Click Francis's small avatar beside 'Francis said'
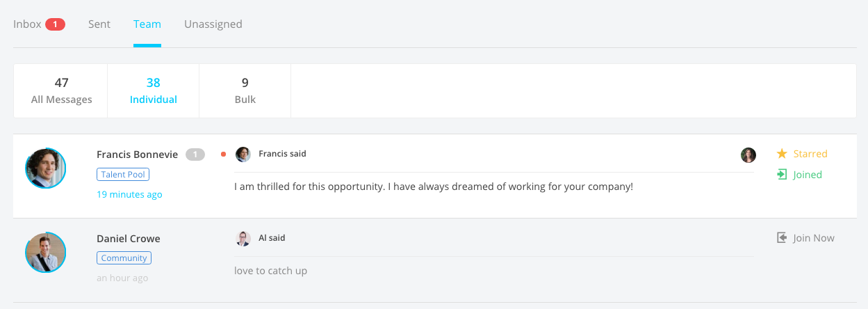 coord(243,154)
